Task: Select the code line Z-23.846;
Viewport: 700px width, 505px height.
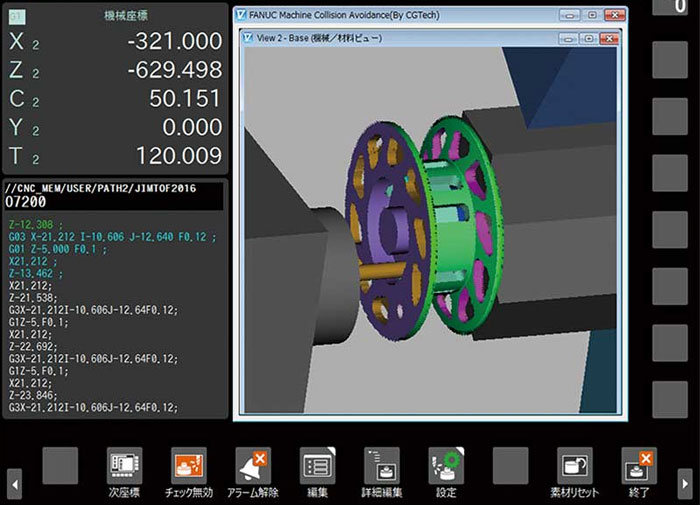Action: click(33, 395)
